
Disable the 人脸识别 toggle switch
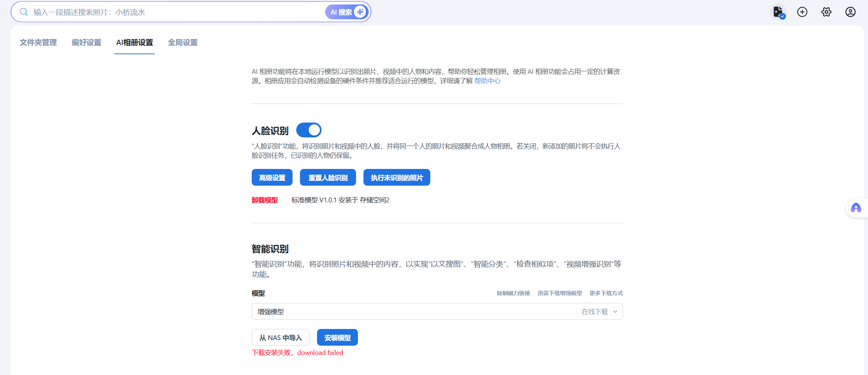coord(309,130)
